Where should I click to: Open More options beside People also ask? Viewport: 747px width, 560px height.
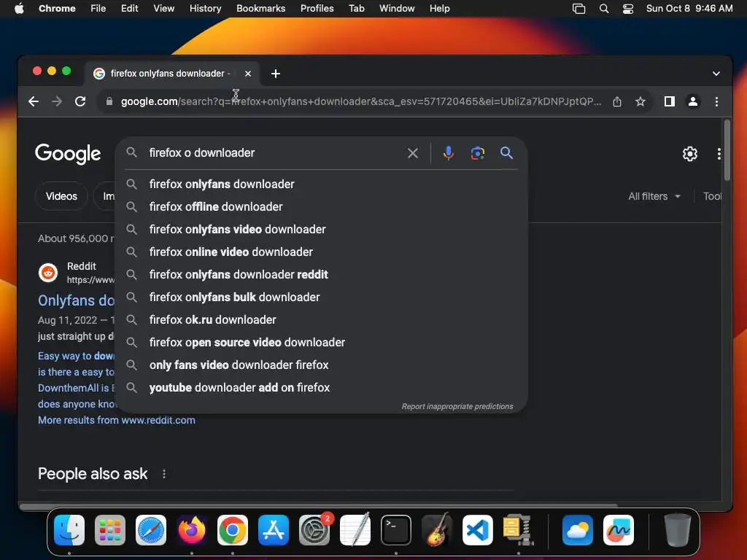tap(164, 474)
